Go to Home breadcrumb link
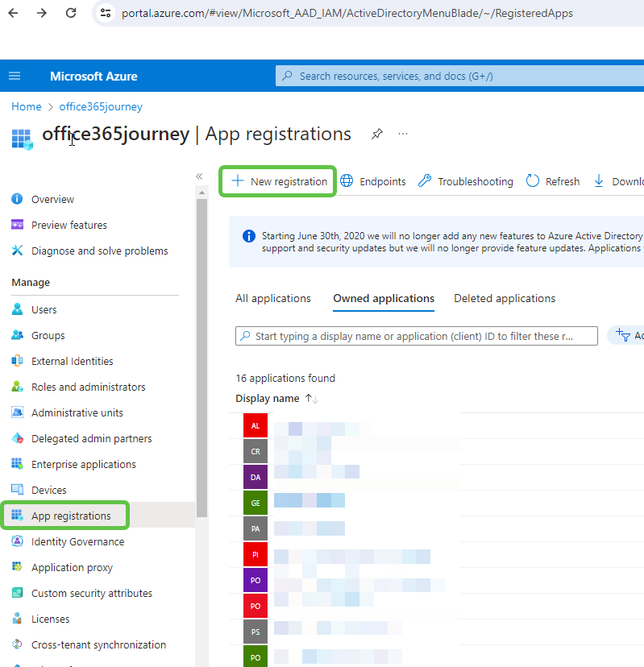Screen dimensions: 644x667 click(26, 106)
